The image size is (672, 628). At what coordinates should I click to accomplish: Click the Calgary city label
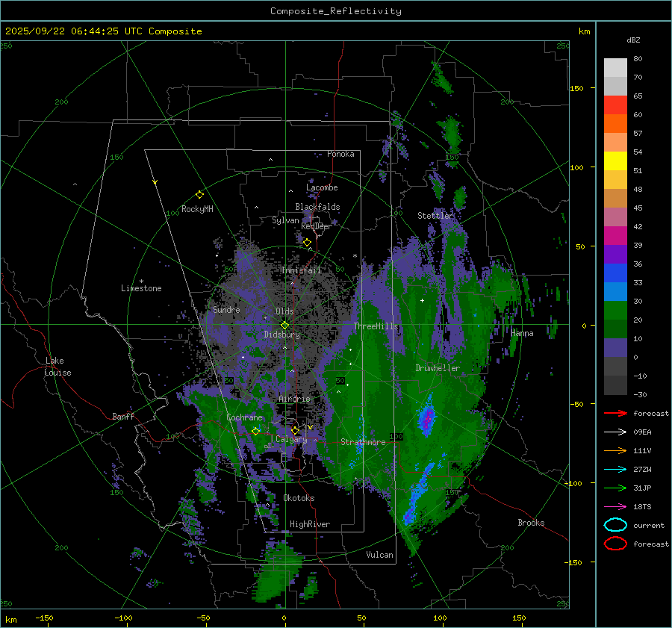291,440
